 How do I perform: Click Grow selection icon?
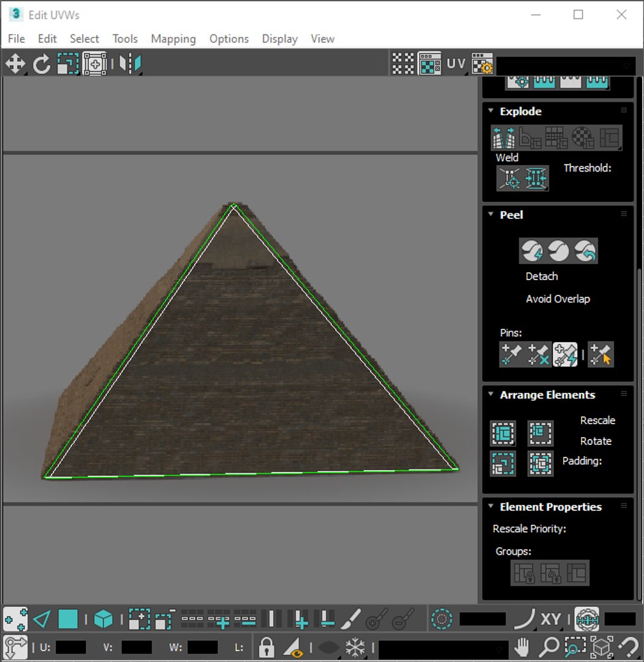point(139,619)
